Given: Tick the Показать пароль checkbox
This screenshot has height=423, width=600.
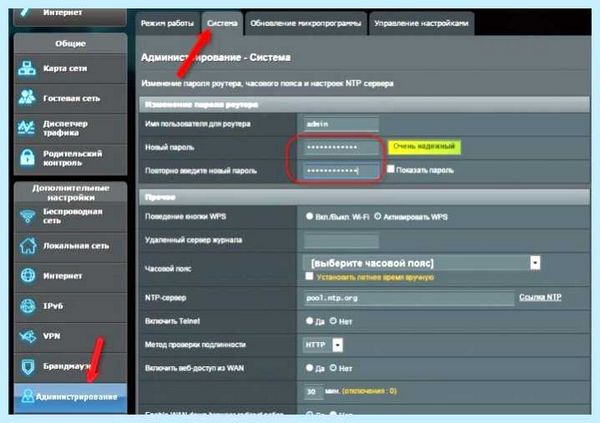Looking at the screenshot, I should pyautogui.click(x=390, y=169).
